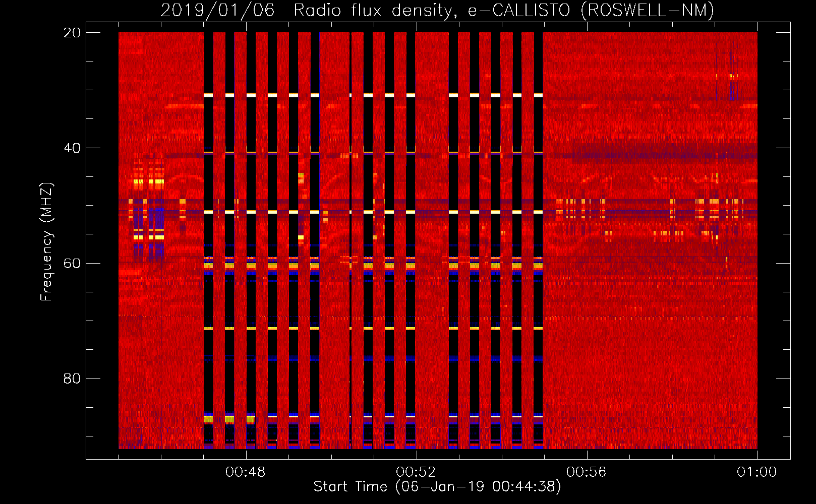Click the '2019/01/06' date in the title
Image resolution: width=816 pixels, height=504 pixels.
tap(217, 10)
